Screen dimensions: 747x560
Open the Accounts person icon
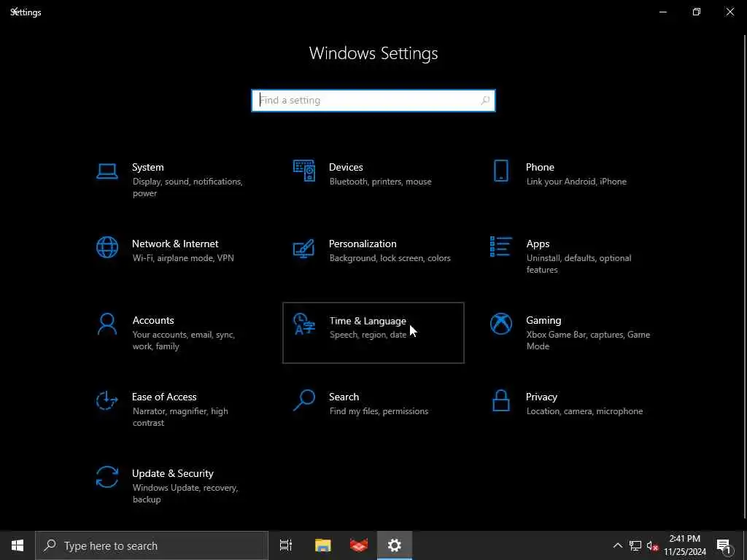(107, 324)
